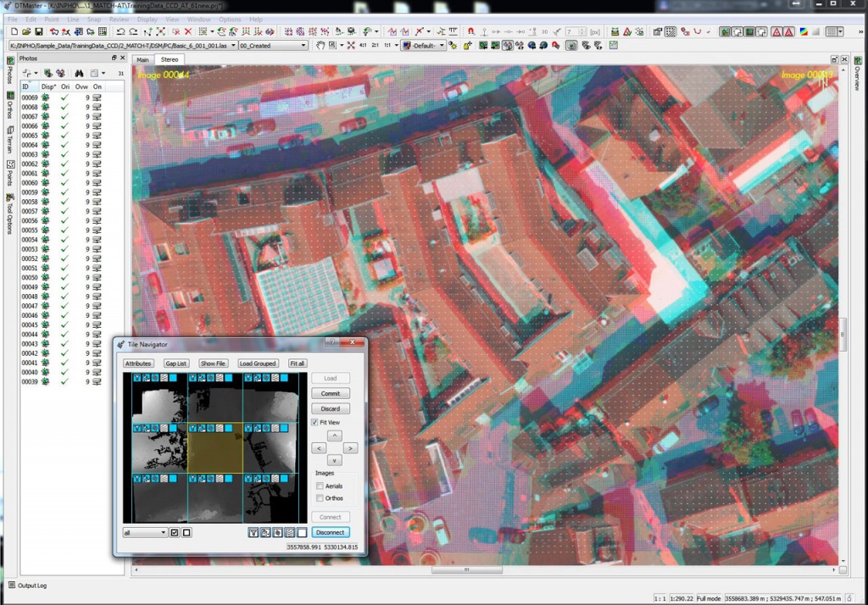Expand the 00_Created dropdown
868x605 pixels.
point(303,46)
